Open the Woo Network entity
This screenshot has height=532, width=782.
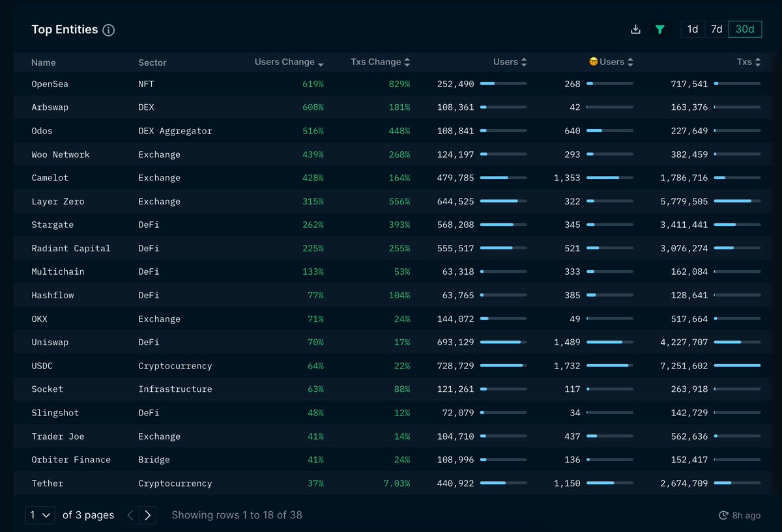pyautogui.click(x=61, y=154)
